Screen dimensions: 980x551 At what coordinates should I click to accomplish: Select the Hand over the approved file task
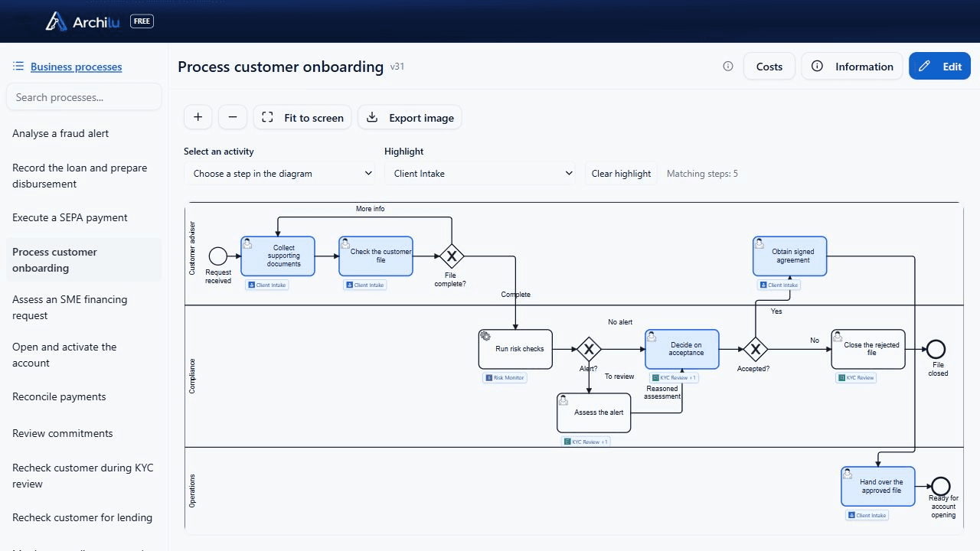(878, 487)
